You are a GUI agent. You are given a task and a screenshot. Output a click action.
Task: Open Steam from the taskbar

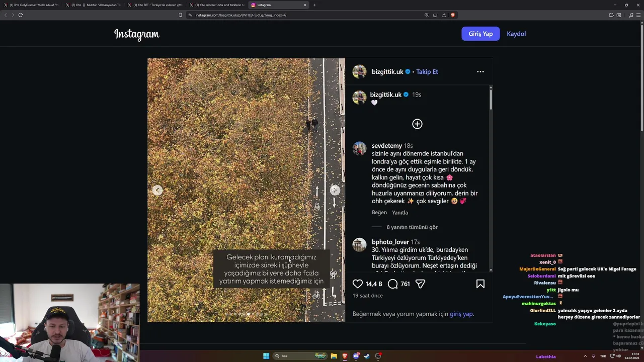coord(367,356)
